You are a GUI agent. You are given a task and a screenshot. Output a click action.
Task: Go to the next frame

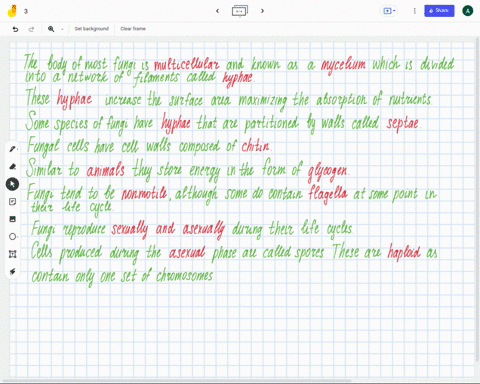(262, 11)
